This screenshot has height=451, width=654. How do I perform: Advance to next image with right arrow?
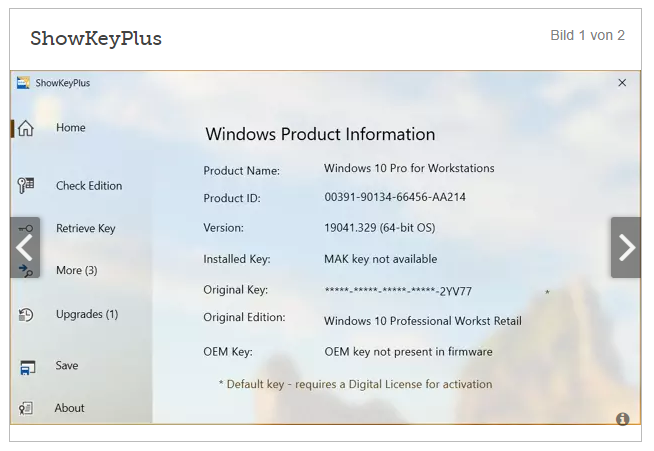[626, 247]
